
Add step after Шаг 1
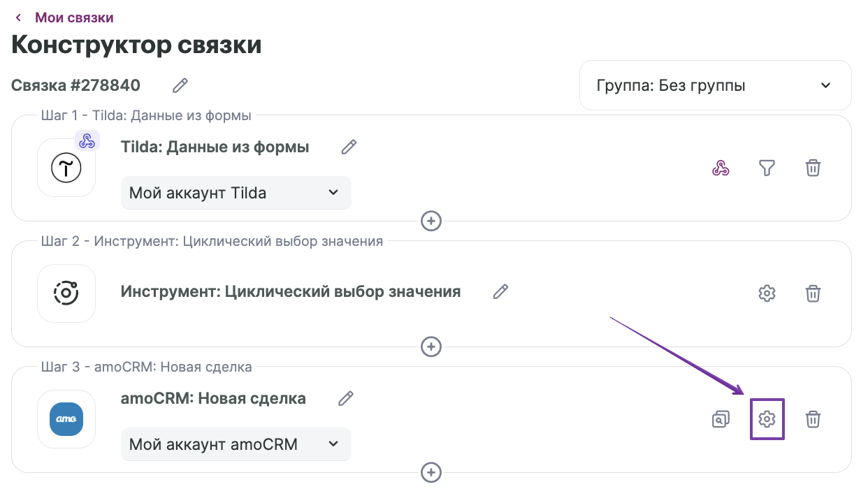[x=431, y=221]
